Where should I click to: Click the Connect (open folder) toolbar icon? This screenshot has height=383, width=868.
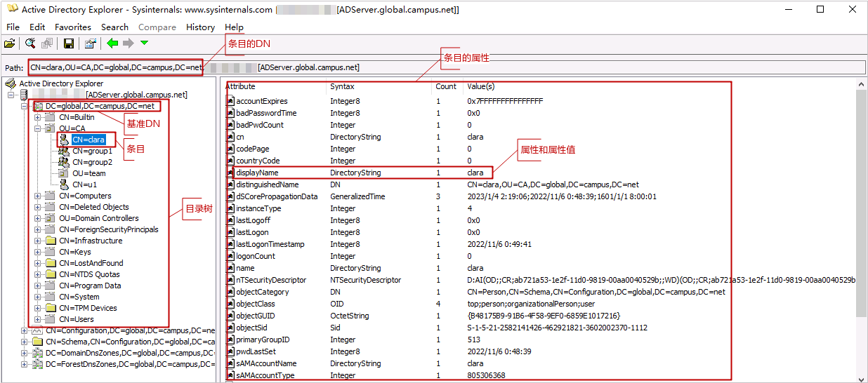click(x=9, y=43)
